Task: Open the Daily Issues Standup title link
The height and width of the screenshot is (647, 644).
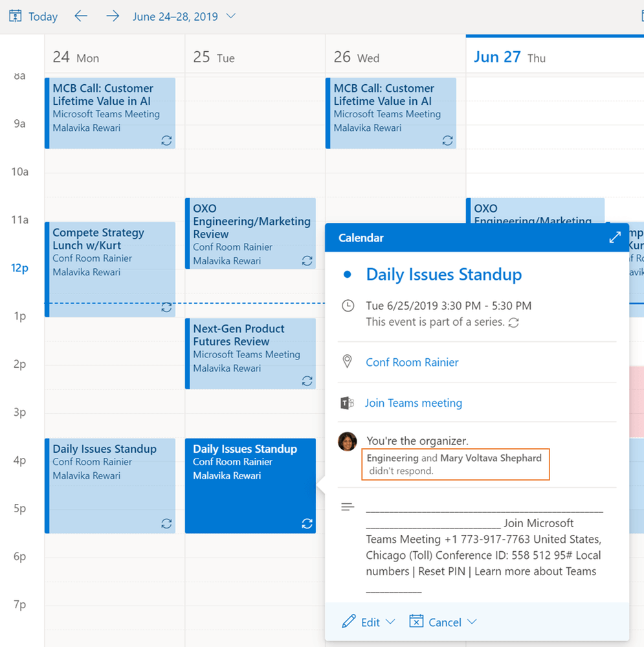Action: click(444, 275)
